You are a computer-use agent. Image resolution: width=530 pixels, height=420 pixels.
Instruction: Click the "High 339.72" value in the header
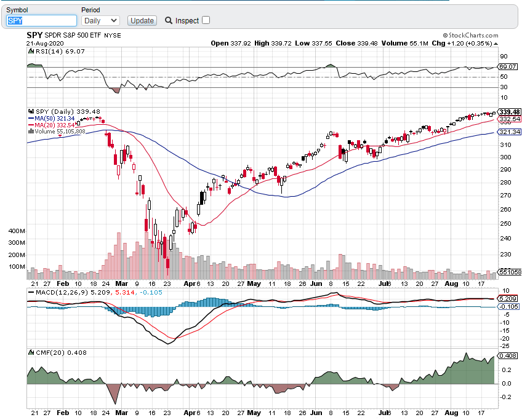point(273,43)
